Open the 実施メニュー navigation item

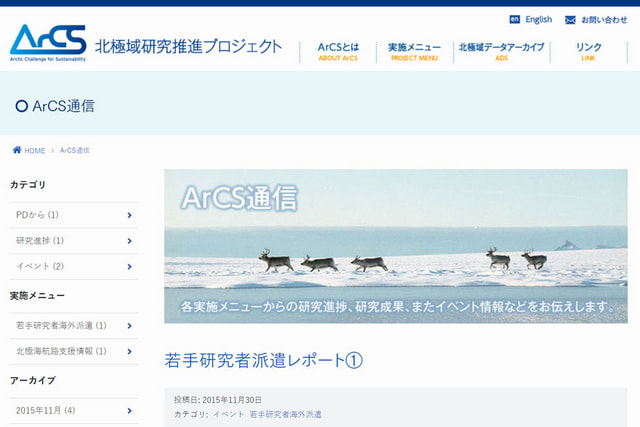(x=414, y=52)
